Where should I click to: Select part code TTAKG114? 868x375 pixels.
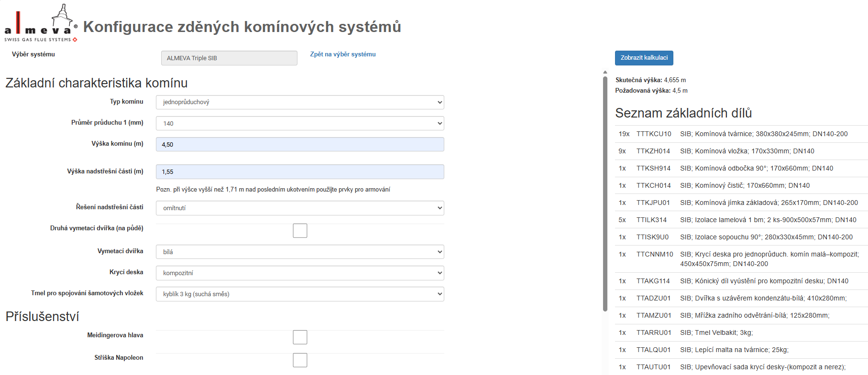pos(653,281)
